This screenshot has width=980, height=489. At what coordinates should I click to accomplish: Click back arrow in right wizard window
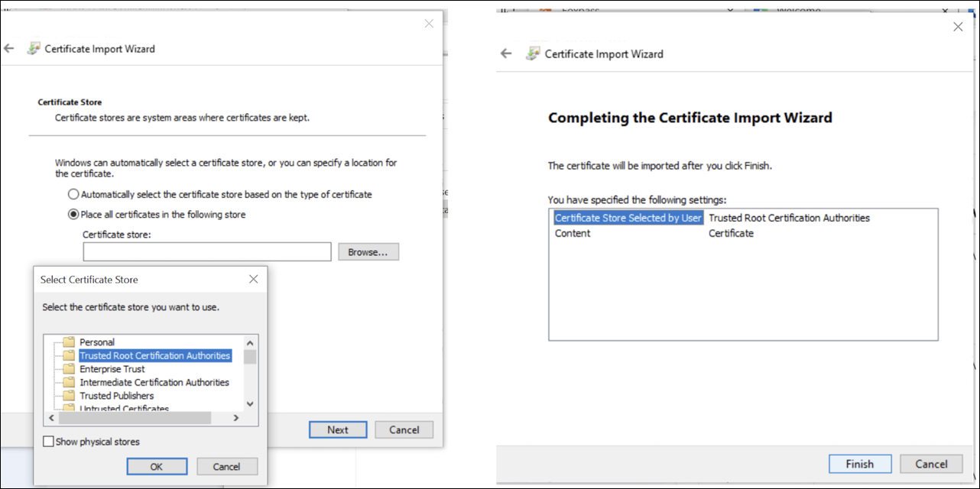[x=505, y=53]
